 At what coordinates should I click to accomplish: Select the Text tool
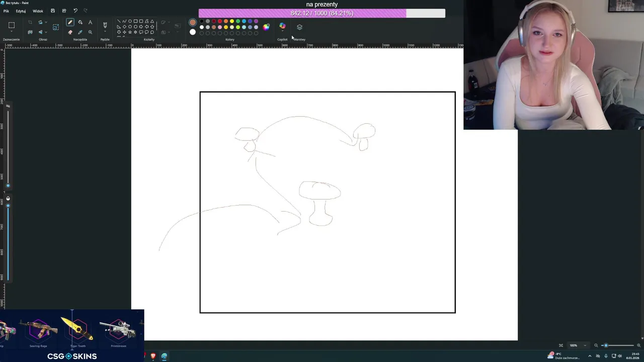click(x=90, y=22)
